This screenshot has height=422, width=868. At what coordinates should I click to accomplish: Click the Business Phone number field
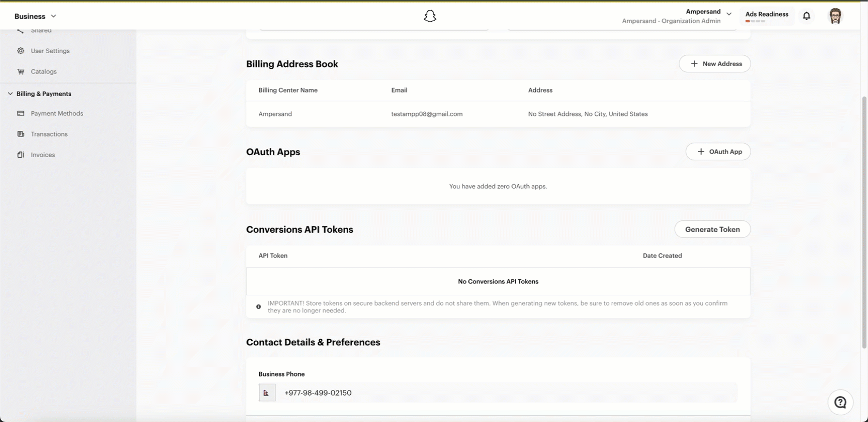506,393
